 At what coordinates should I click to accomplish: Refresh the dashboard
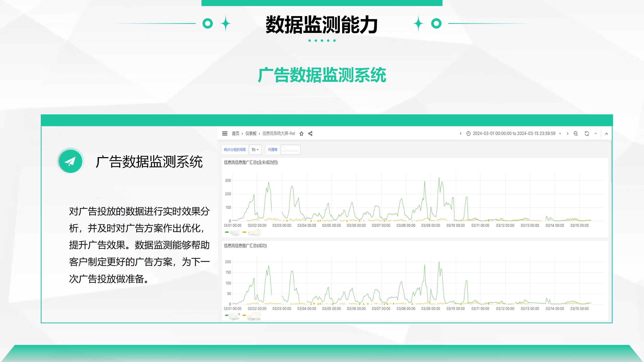point(587,134)
